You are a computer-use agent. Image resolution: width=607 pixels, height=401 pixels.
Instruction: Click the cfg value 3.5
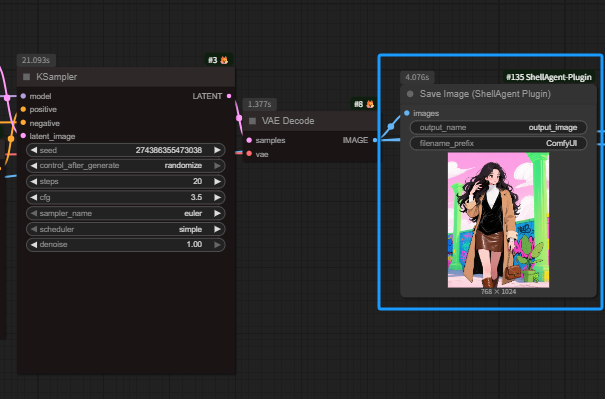tap(197, 198)
